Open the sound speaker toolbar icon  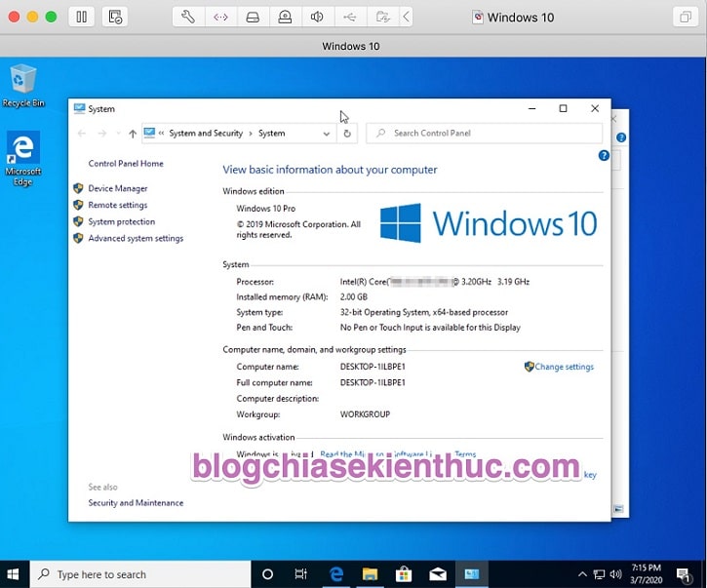(x=318, y=18)
